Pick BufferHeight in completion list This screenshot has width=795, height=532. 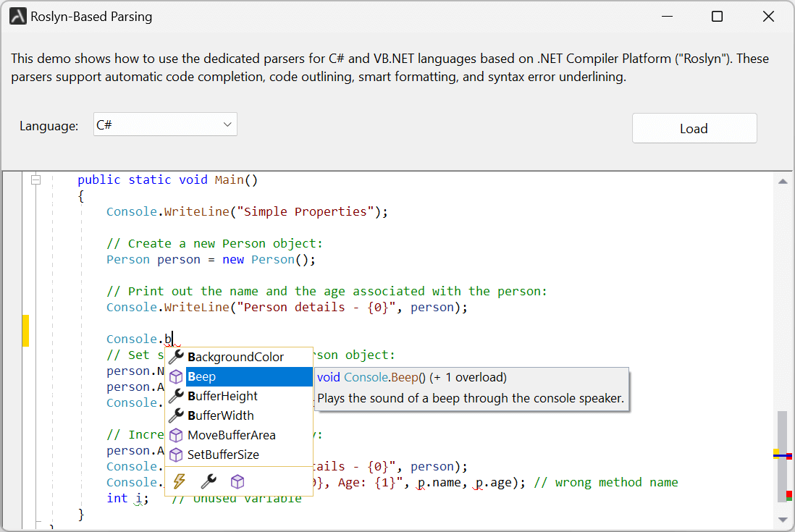(x=240, y=396)
